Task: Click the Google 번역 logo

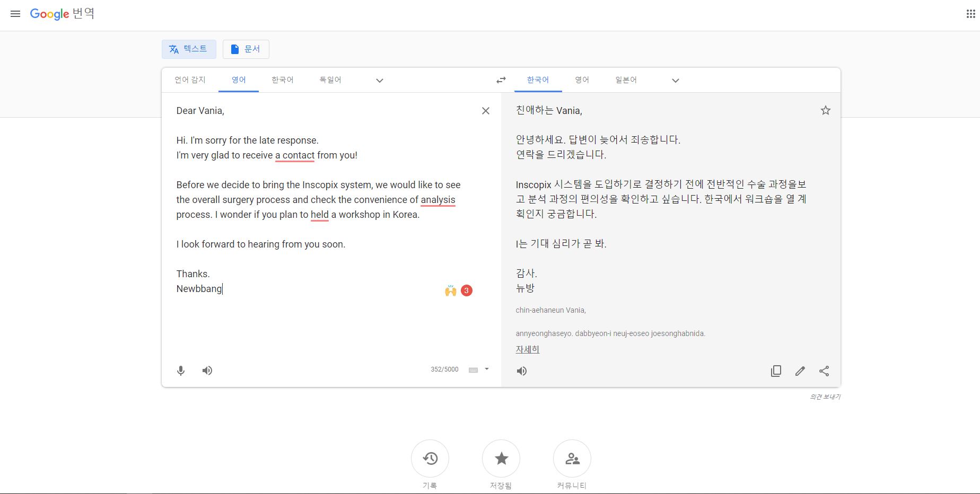Action: pos(62,14)
